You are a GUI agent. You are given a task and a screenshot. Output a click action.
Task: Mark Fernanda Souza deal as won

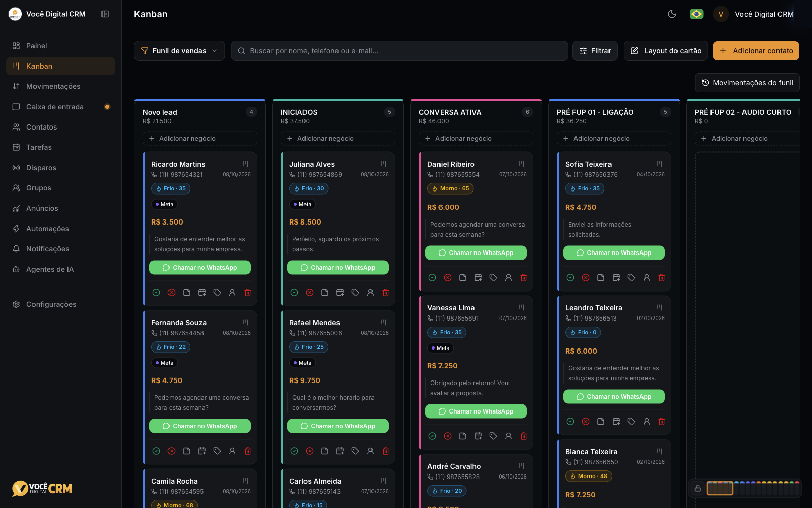(156, 451)
